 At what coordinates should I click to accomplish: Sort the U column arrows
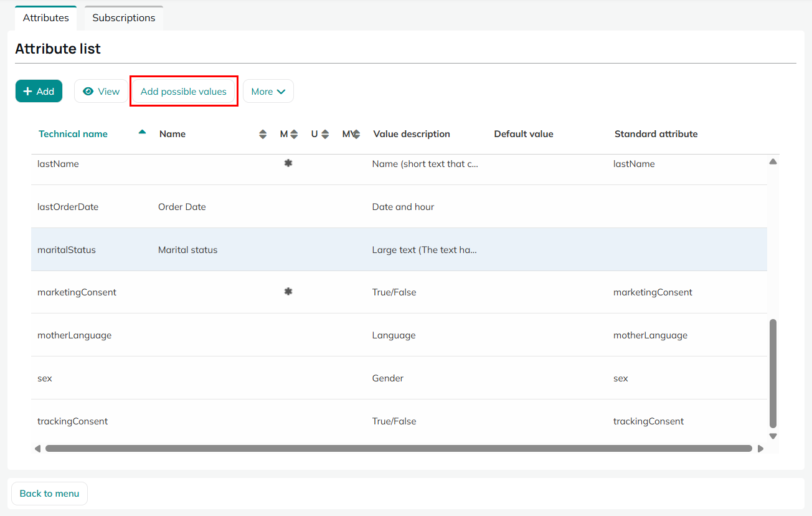(325, 134)
